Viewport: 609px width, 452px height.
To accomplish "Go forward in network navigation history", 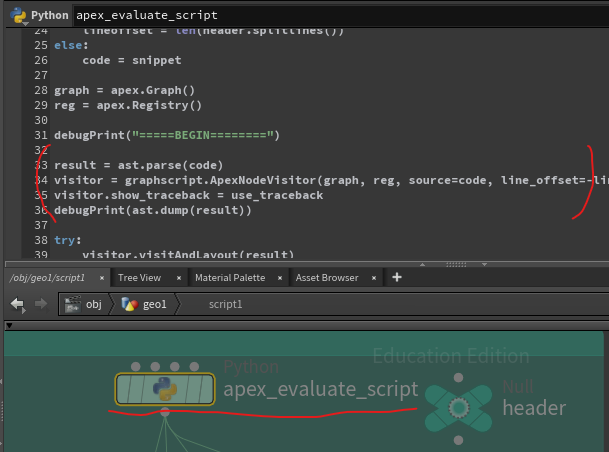I will pos(40,304).
